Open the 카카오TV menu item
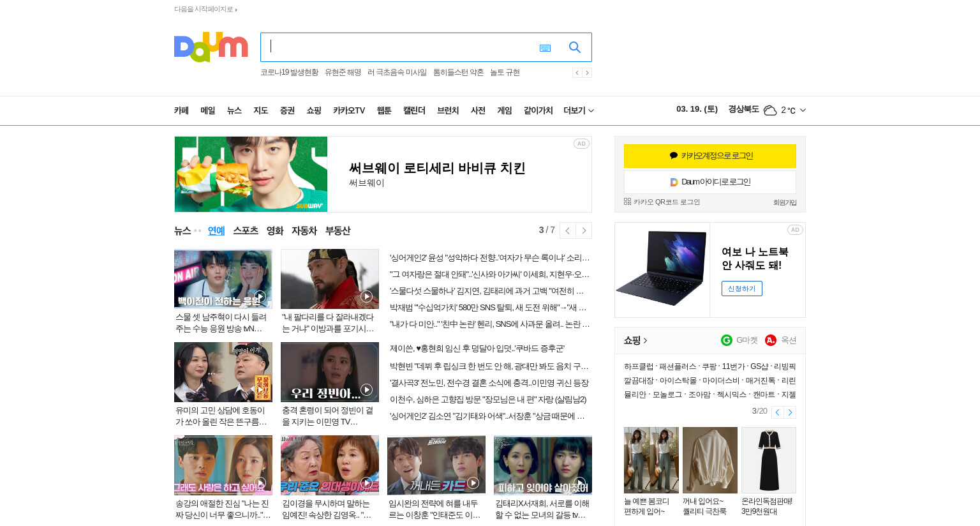 point(349,110)
